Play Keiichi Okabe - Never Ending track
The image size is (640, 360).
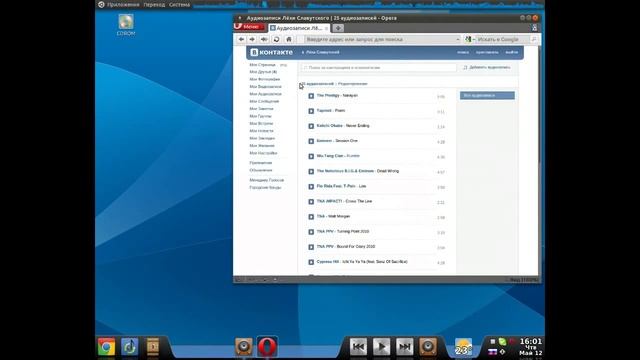pyautogui.click(x=311, y=126)
